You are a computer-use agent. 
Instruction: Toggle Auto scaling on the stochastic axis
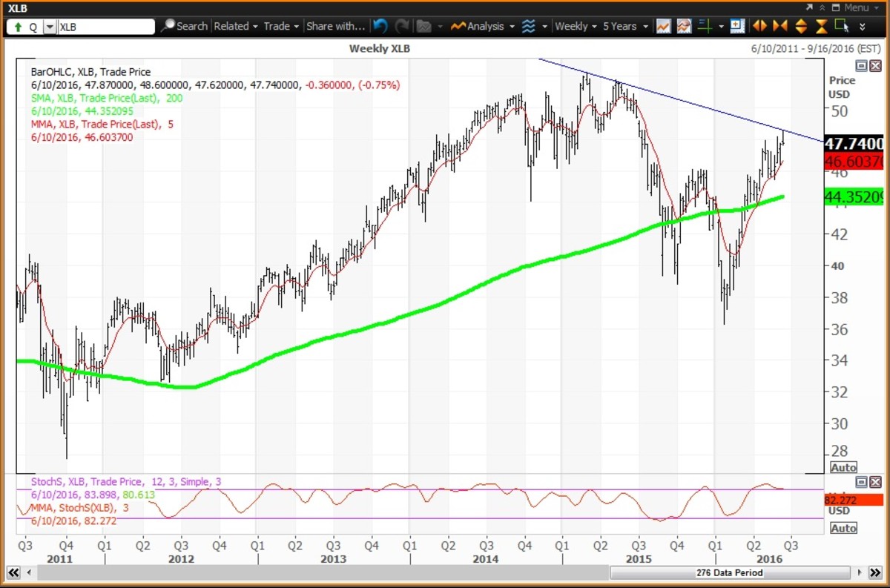pyautogui.click(x=843, y=528)
